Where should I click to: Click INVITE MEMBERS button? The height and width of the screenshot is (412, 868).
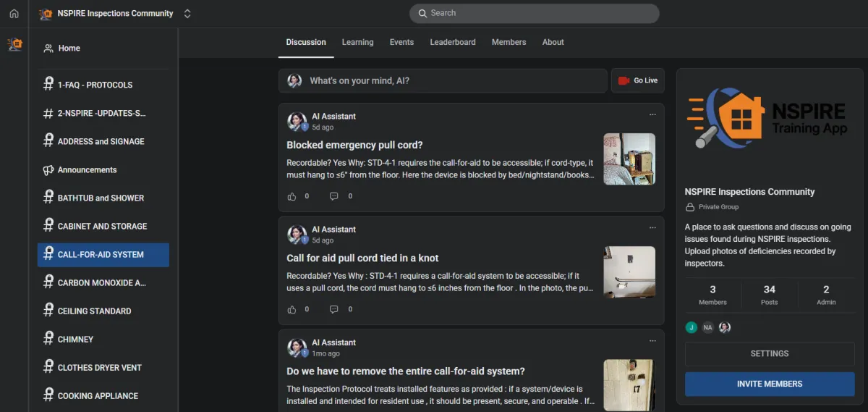(770, 384)
